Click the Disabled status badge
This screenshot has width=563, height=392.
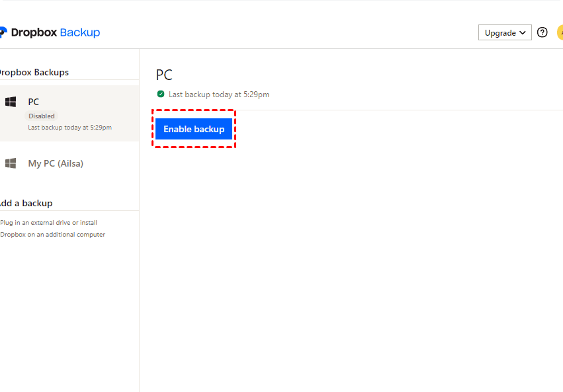click(41, 116)
